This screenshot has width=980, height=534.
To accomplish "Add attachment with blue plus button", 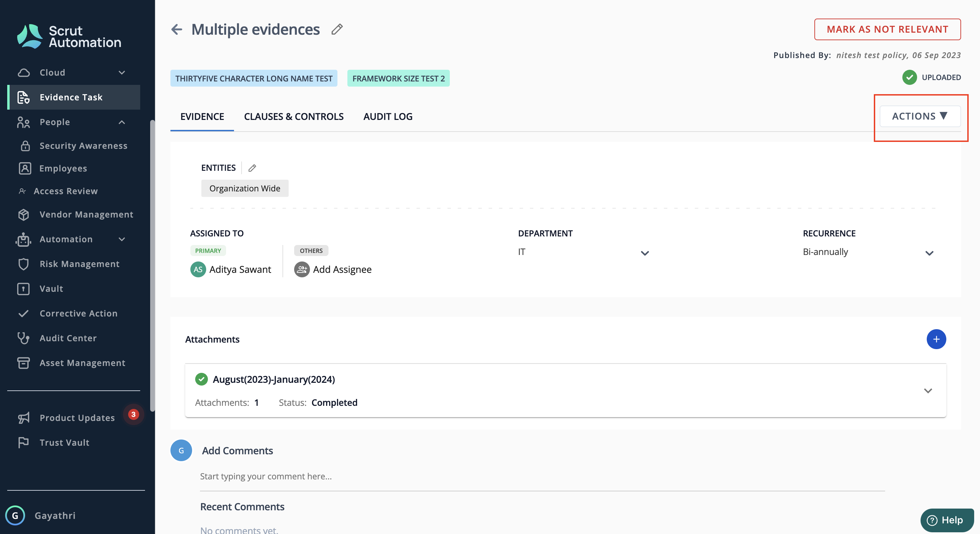I will pyautogui.click(x=936, y=339).
